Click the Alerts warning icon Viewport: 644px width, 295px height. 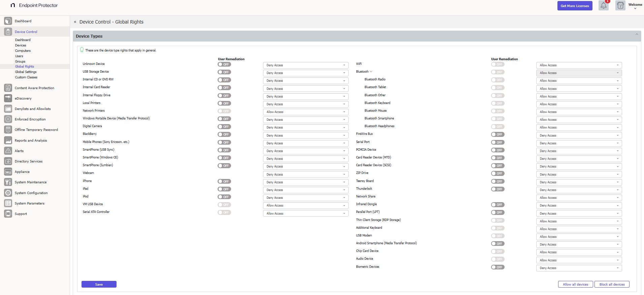click(8, 151)
